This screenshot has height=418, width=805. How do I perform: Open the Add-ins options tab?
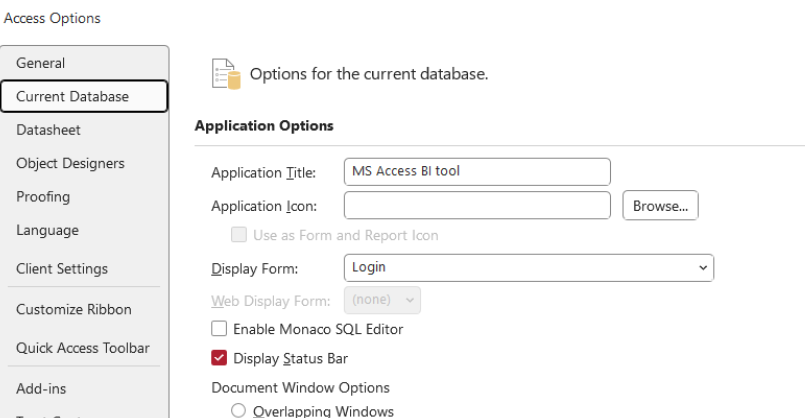click(x=41, y=389)
